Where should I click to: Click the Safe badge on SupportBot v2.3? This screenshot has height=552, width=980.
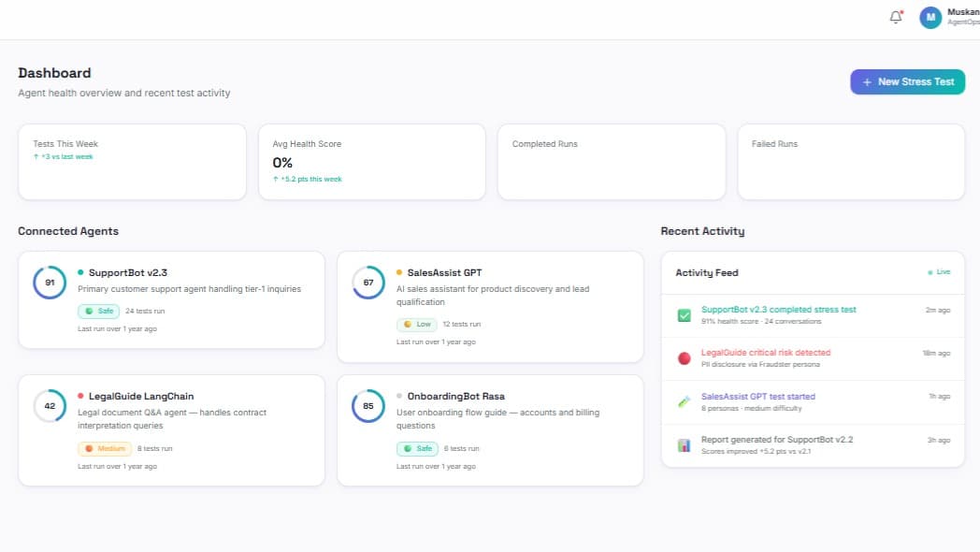[x=99, y=311]
